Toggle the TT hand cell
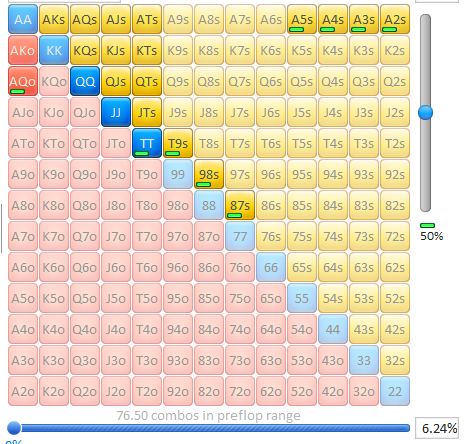This screenshot has height=444, width=467. (147, 143)
